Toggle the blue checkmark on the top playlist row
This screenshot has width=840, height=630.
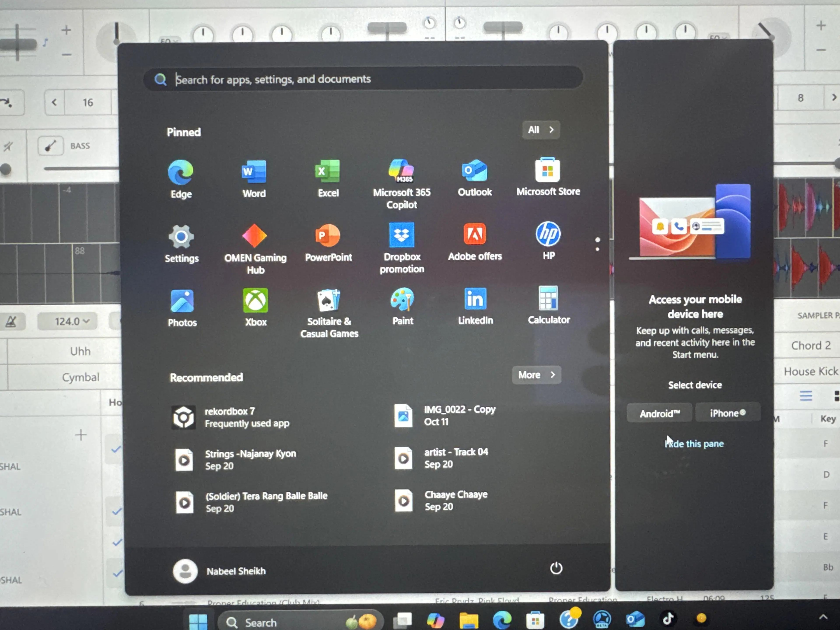(116, 450)
